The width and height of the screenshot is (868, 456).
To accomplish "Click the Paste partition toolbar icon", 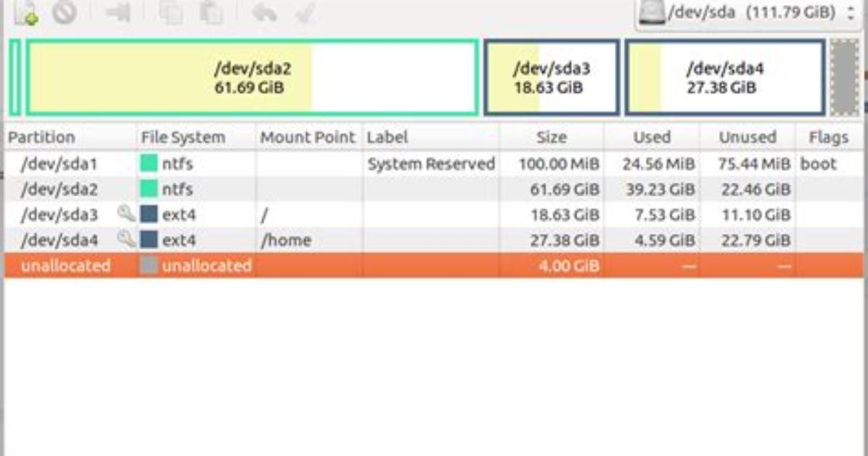I will pos(211,13).
